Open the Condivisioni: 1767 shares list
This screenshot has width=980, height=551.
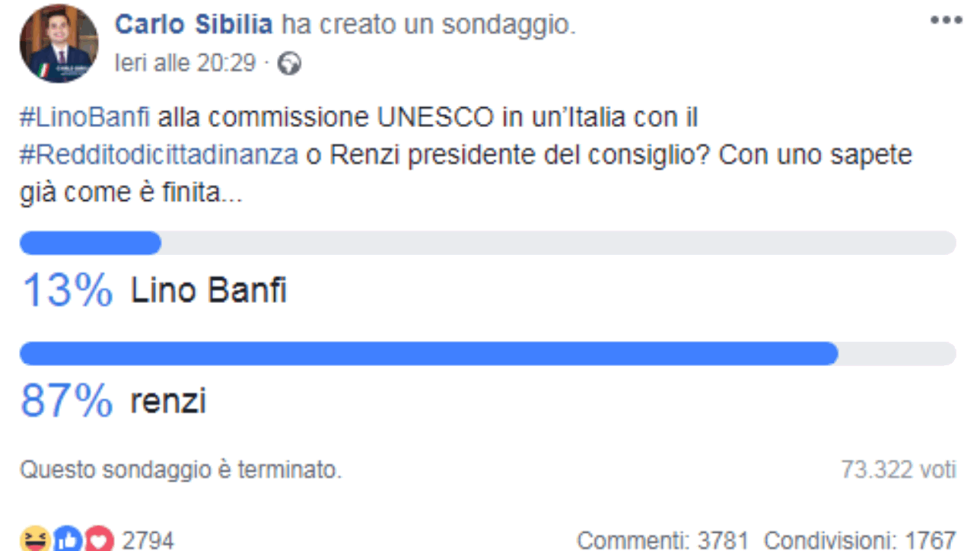click(860, 540)
